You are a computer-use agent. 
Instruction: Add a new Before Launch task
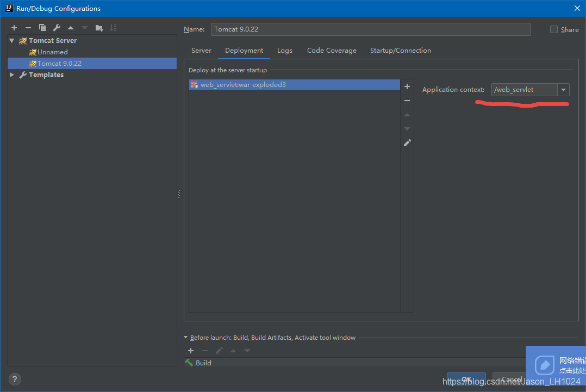191,351
